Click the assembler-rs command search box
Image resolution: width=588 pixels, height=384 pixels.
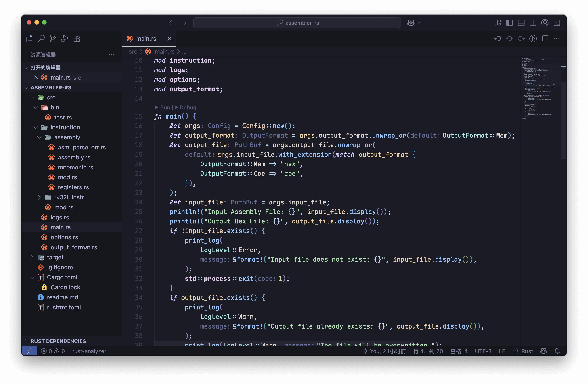(297, 23)
